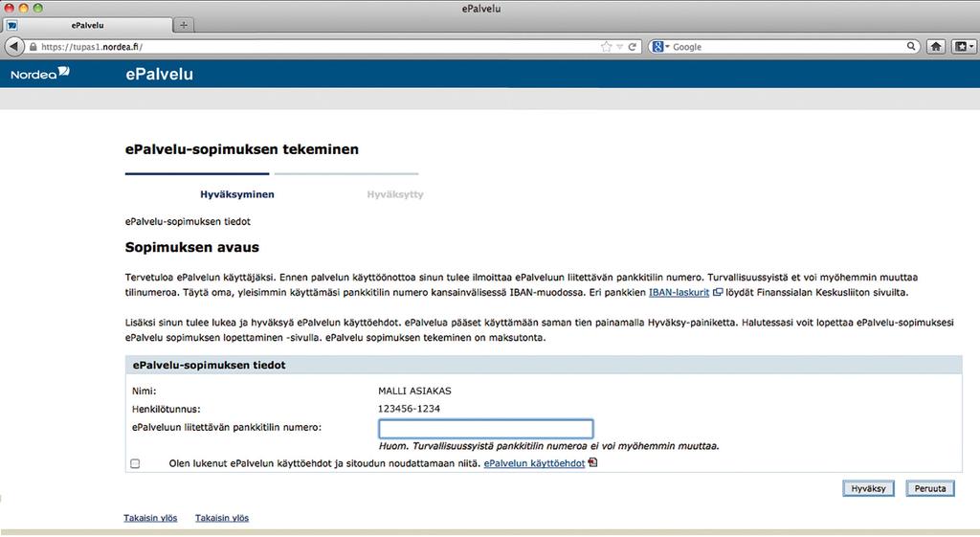Viewport: 980px width, 537px height.
Task: Click the green zoom window button
Action: 37,8
